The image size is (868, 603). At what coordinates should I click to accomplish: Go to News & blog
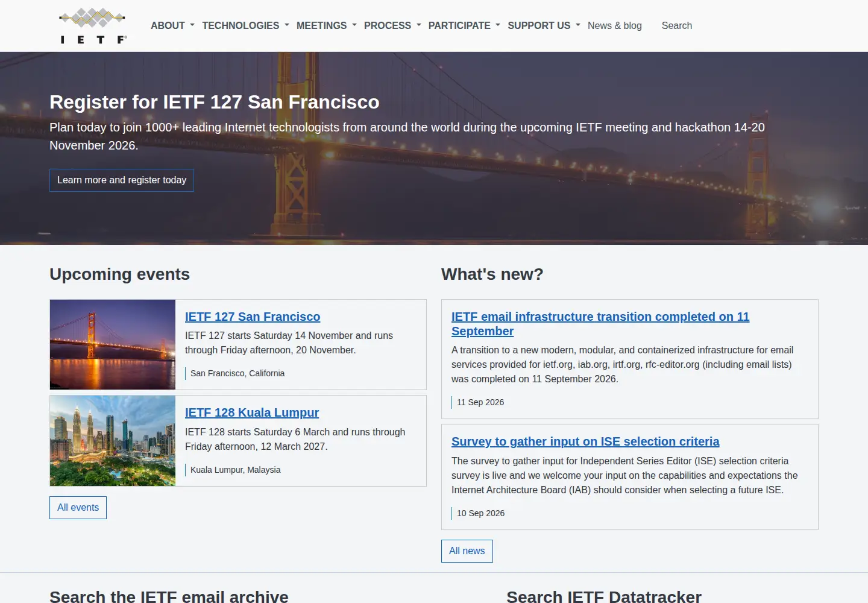tap(615, 25)
